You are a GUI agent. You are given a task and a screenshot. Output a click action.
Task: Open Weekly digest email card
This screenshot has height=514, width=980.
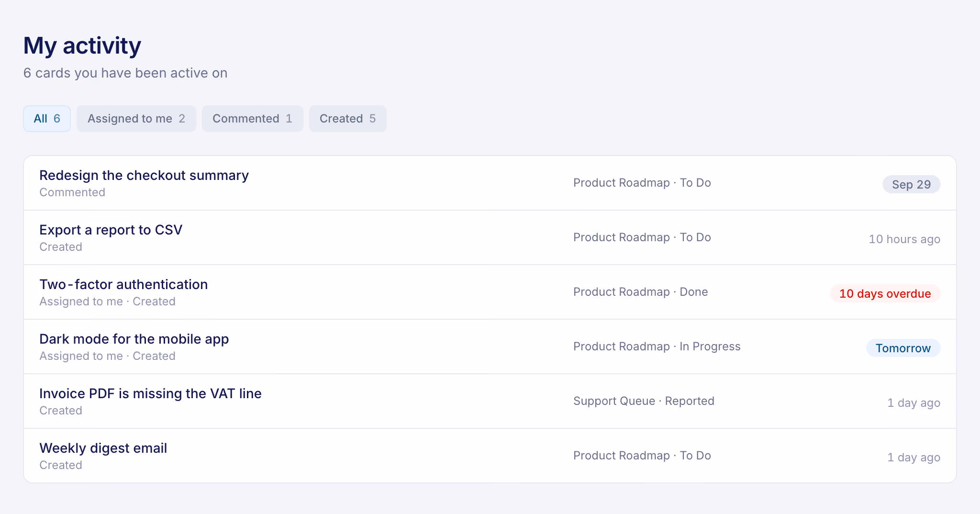[490, 456]
